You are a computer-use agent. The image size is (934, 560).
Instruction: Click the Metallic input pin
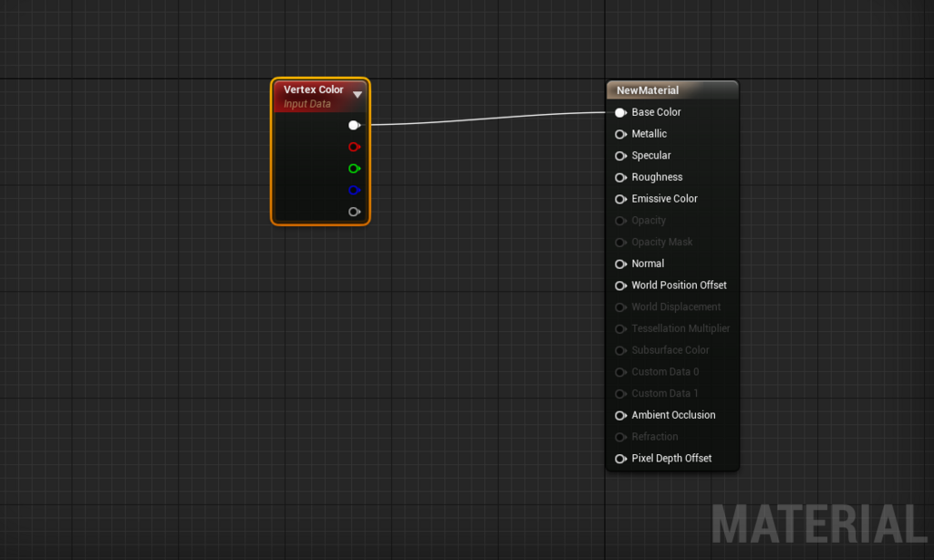[x=620, y=134]
